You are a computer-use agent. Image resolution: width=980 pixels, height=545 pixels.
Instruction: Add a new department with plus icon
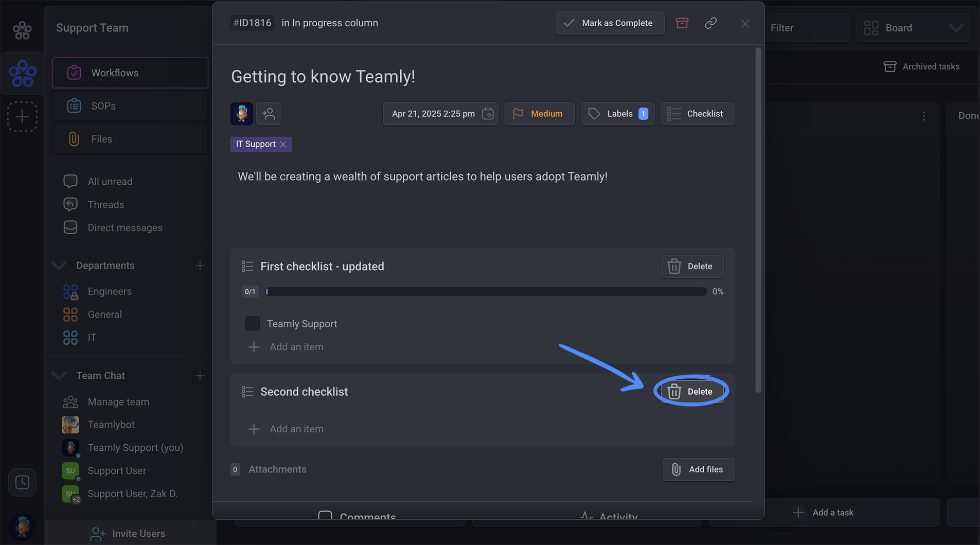coord(200,266)
